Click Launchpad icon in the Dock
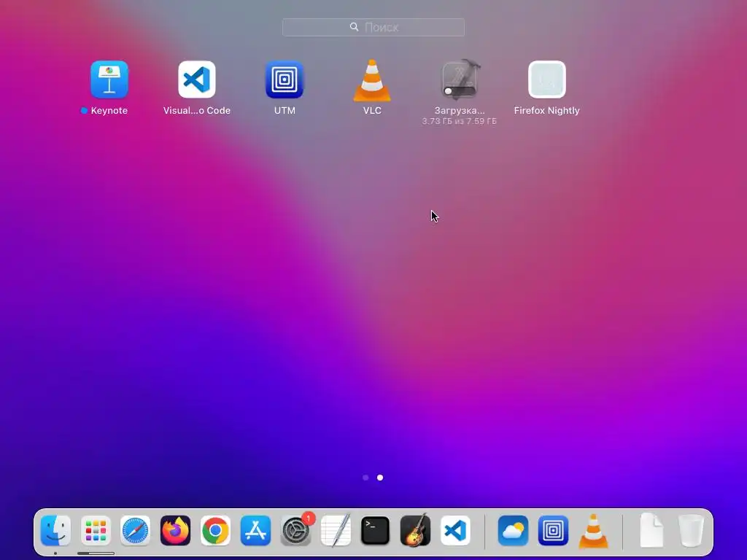 (x=96, y=531)
